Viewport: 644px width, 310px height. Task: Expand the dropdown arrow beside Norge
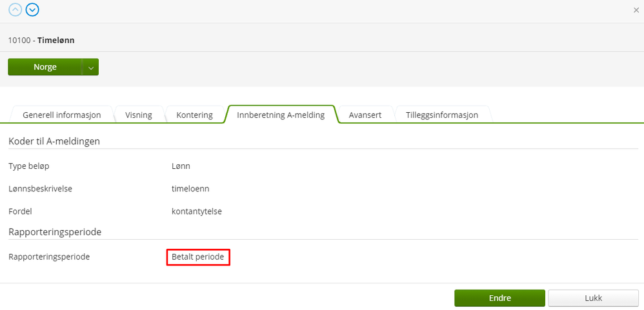click(x=91, y=67)
